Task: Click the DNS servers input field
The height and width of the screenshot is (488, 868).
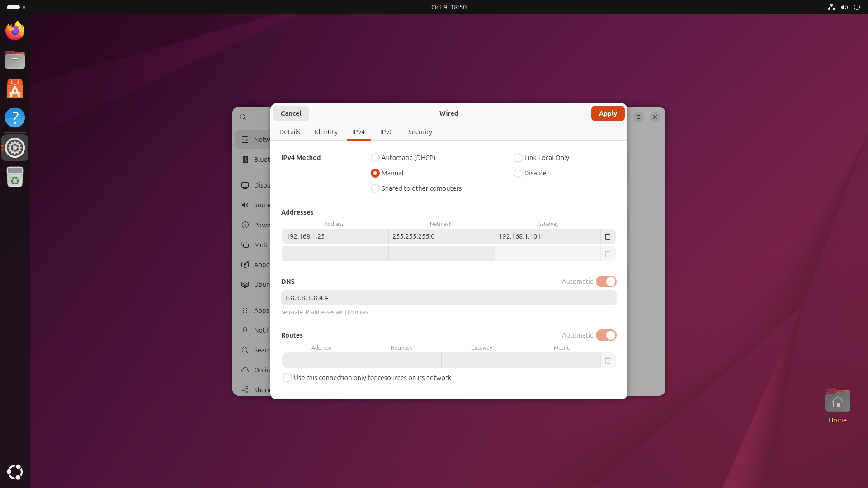Action: click(448, 298)
